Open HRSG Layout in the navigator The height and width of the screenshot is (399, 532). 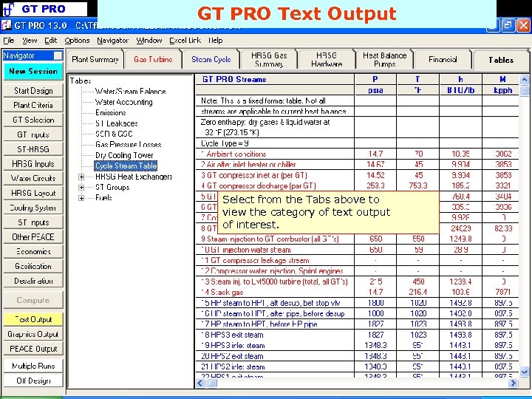click(x=33, y=193)
